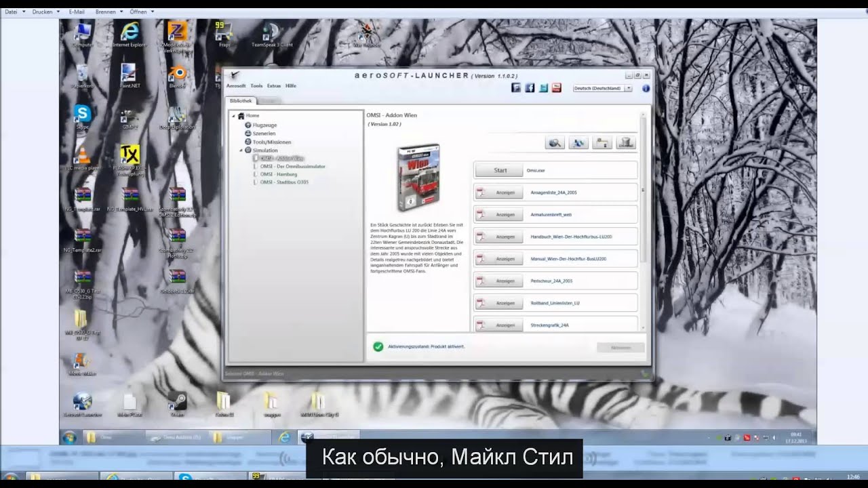Screen dimensions: 868x488
Task: Click the Internet Explorer inner taskbar button
Action: (283, 437)
